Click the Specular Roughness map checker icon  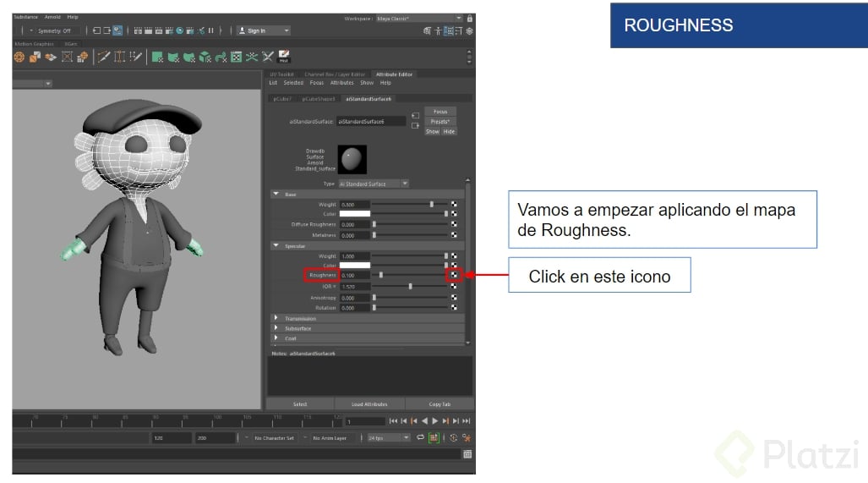(x=454, y=275)
